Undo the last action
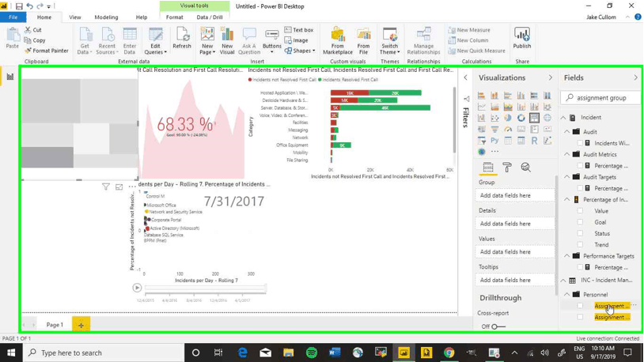The image size is (644, 362). pos(29,6)
